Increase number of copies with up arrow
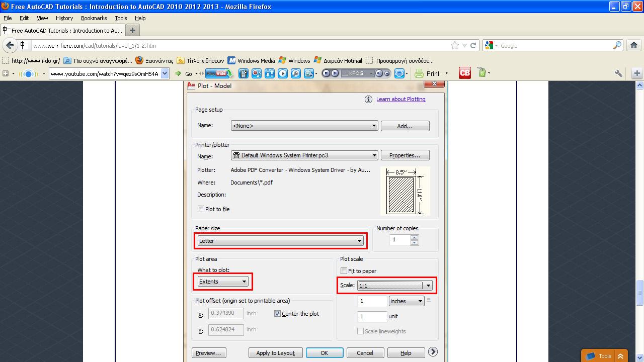This screenshot has height=362, width=644. click(x=414, y=237)
